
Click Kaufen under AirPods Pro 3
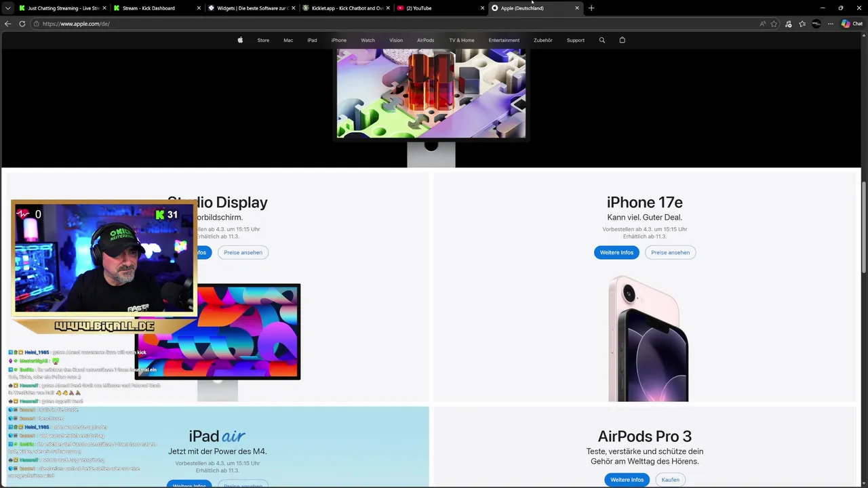[x=670, y=480]
